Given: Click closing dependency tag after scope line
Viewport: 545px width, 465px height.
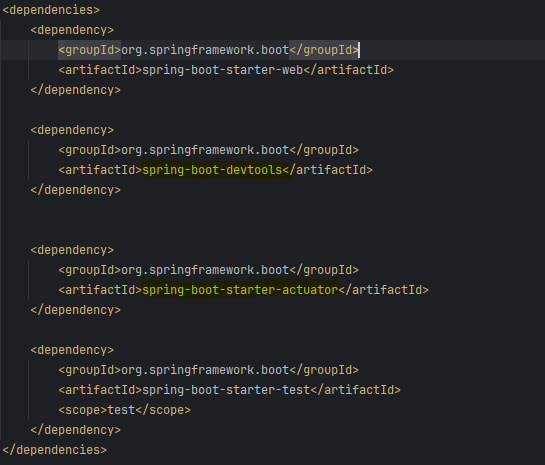Looking at the screenshot, I should click(x=75, y=430).
